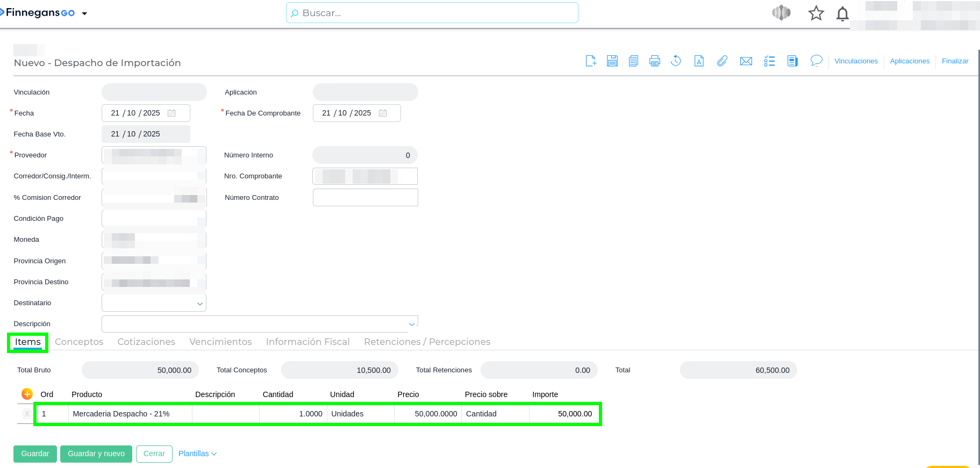
Task: Open the FinnegansGO menu arrow
Action: pos(84,13)
